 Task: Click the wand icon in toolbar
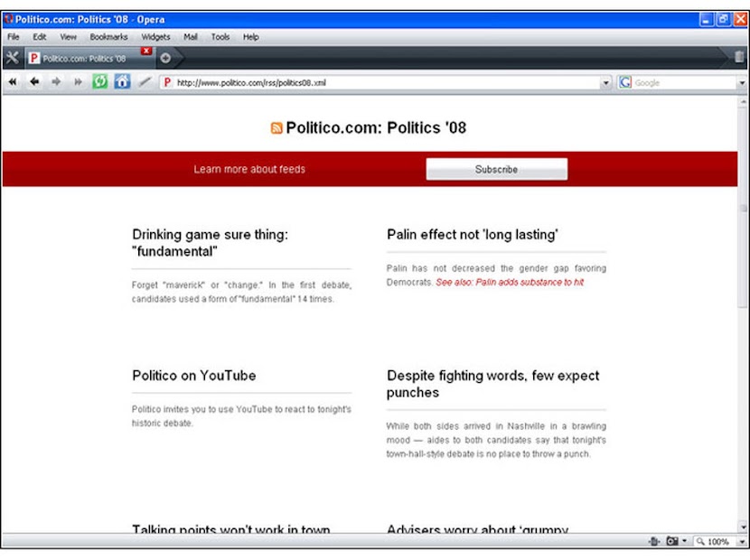tap(145, 82)
